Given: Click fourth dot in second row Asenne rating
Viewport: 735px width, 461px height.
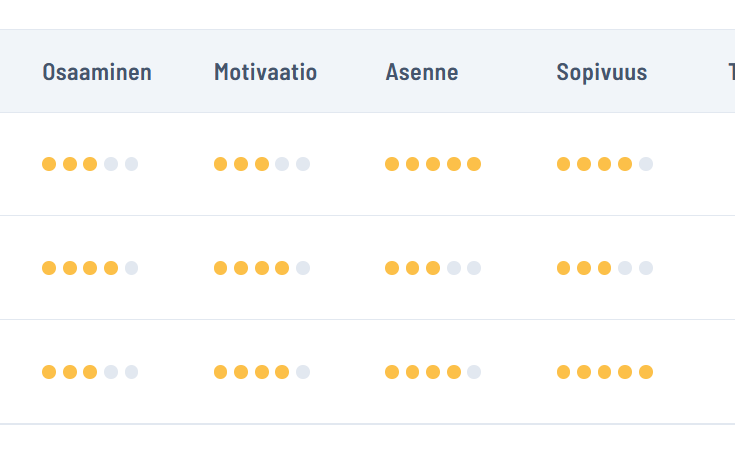Looking at the screenshot, I should 454,268.
